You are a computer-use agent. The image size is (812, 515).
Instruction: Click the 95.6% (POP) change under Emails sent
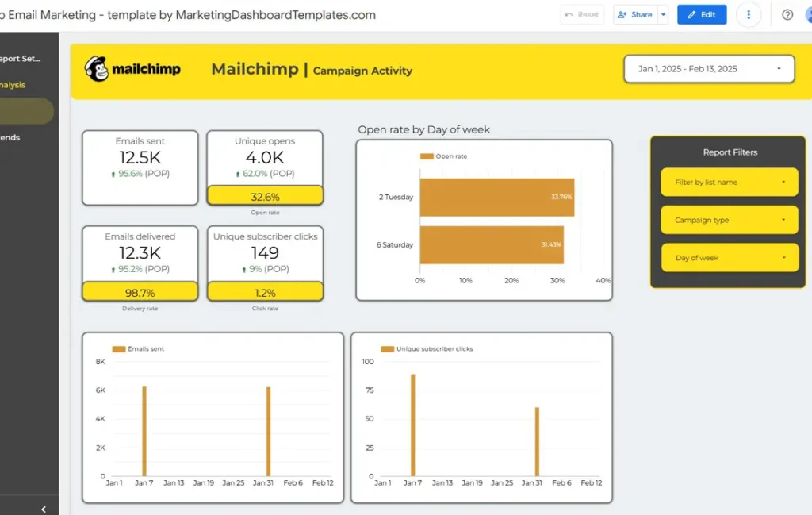coord(140,174)
